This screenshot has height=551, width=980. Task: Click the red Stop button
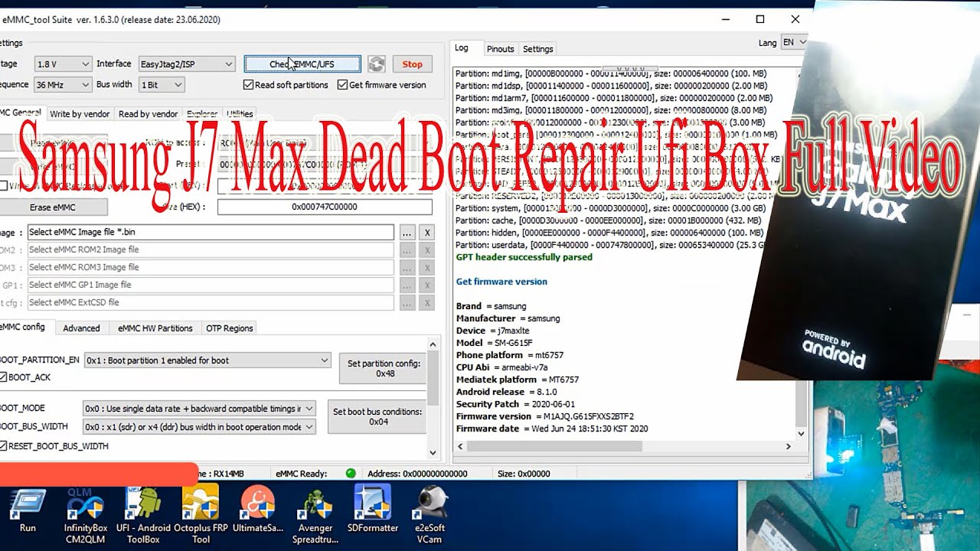tap(412, 64)
